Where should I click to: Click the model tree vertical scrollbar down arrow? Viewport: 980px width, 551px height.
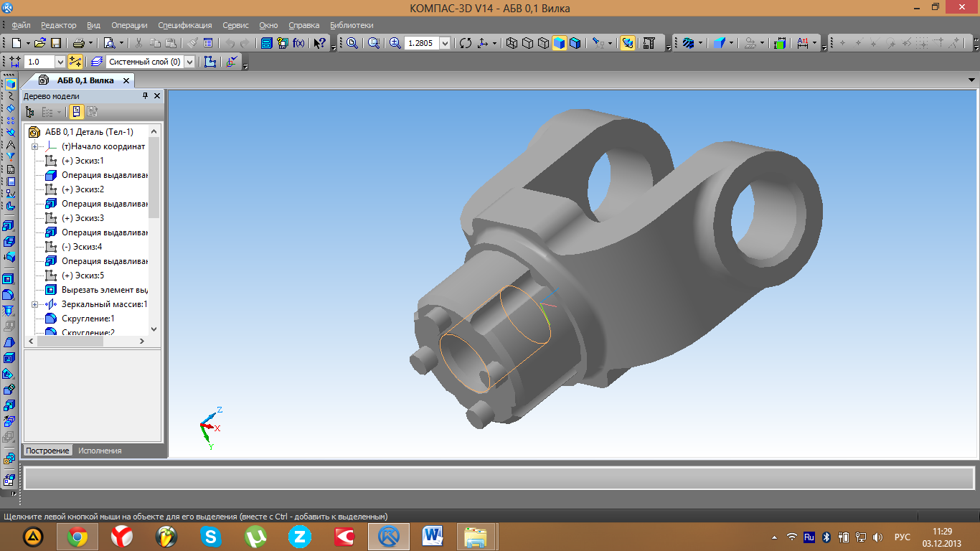[154, 329]
